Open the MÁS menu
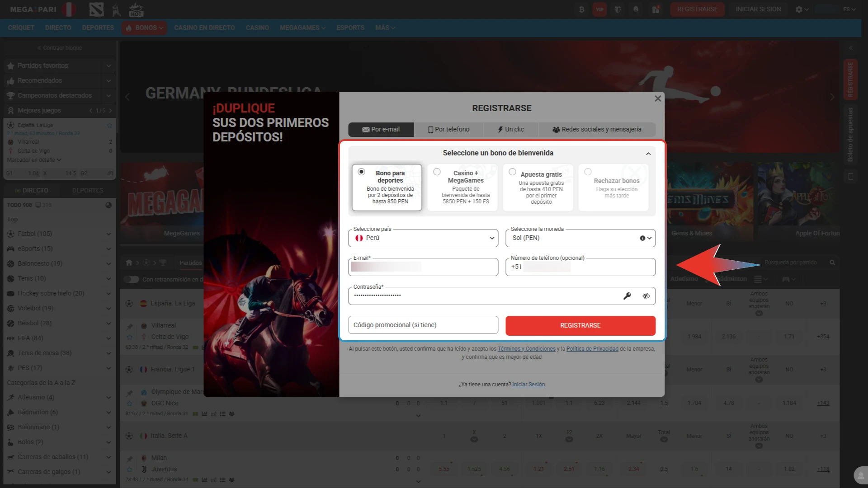868x488 pixels. pyautogui.click(x=385, y=28)
